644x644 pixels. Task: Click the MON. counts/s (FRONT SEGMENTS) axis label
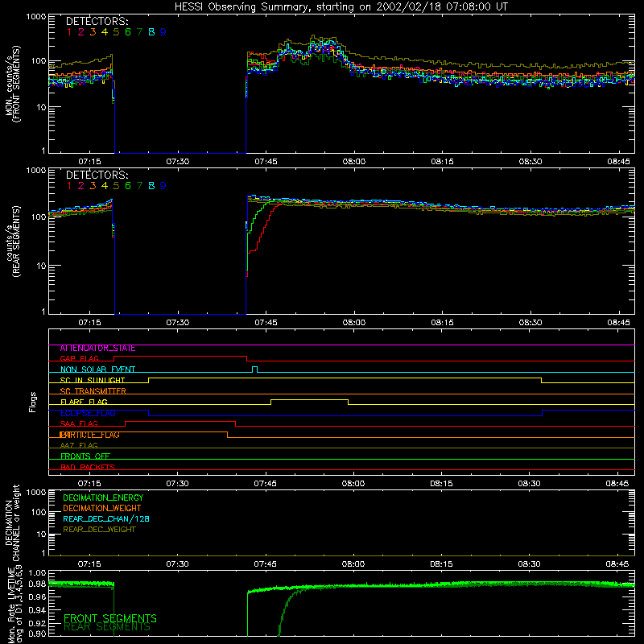tap(12, 84)
